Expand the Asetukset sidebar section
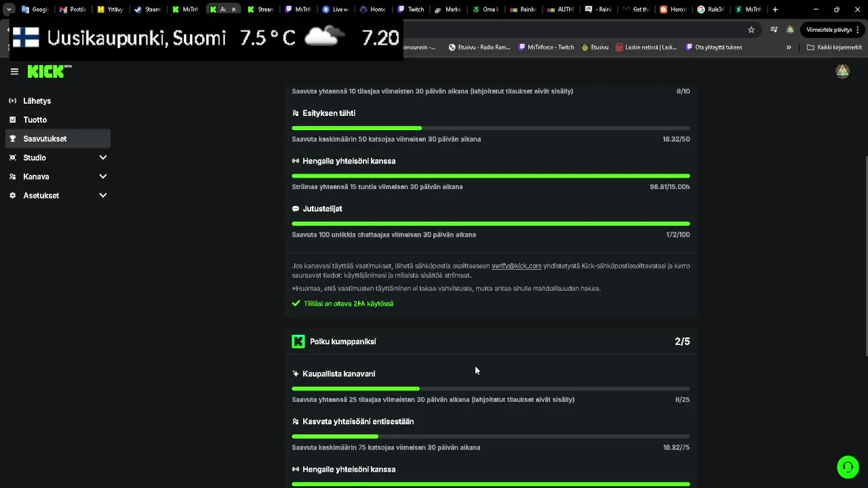Viewport: 868px width, 488px height. tap(103, 196)
